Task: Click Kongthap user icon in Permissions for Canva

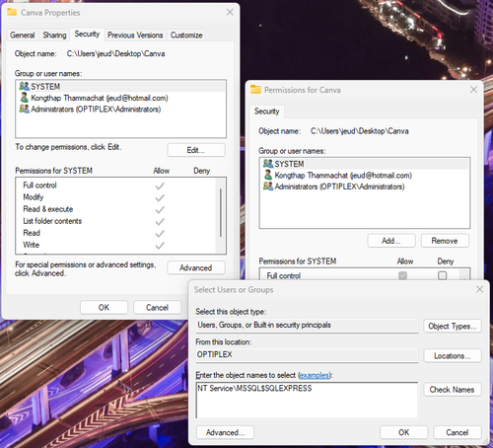Action: click(x=268, y=175)
